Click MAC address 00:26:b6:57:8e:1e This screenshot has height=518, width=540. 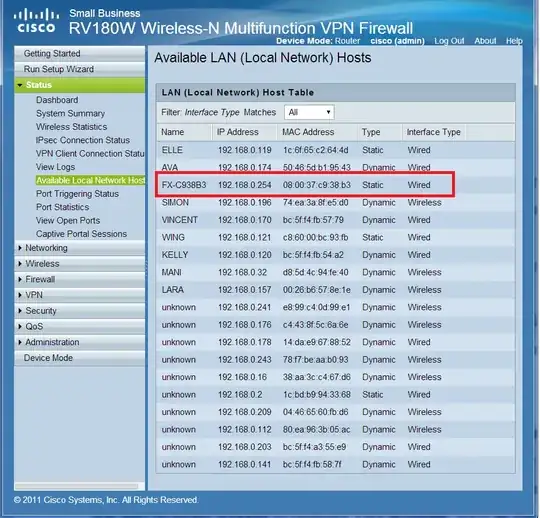pos(317,290)
